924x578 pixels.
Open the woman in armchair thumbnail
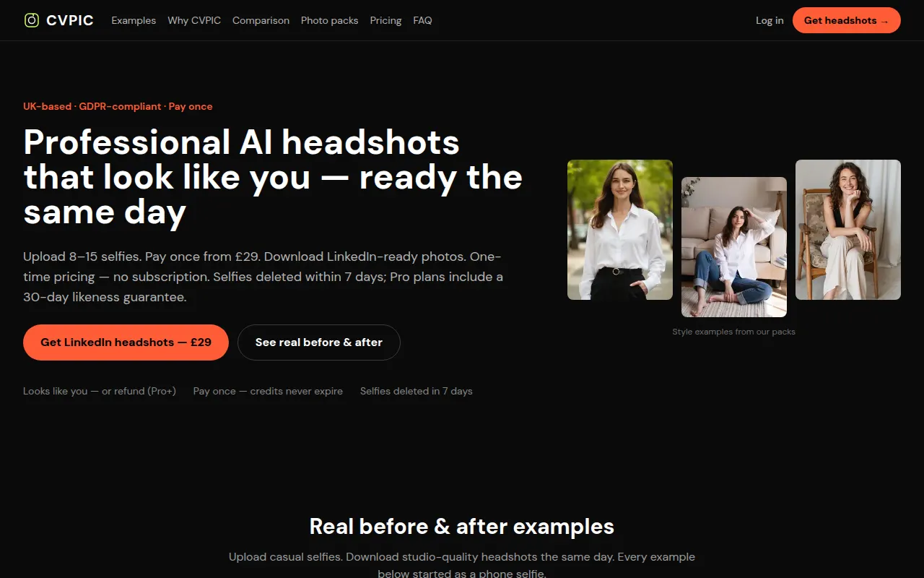coord(848,230)
